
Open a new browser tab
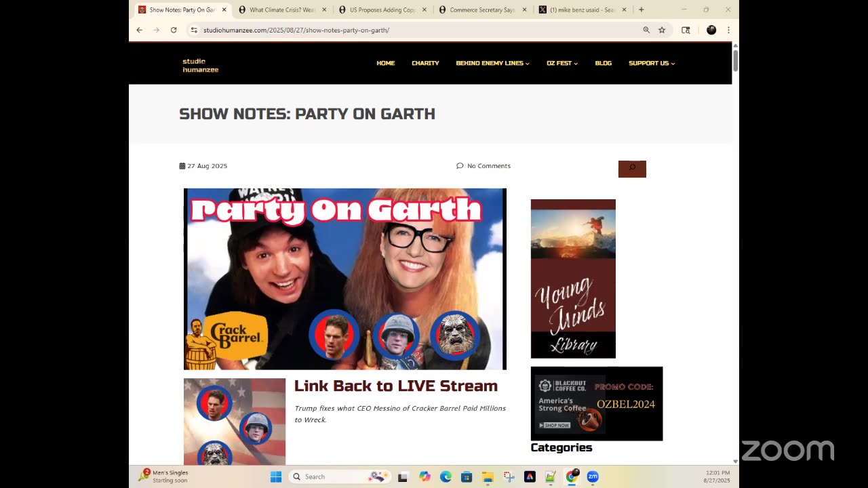(642, 9)
